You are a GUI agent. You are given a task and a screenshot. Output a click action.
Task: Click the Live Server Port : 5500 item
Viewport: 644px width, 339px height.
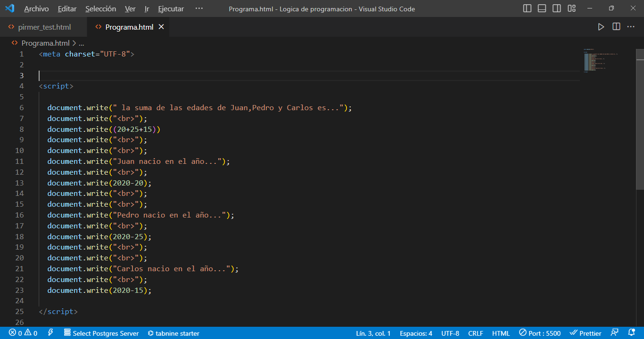(x=540, y=333)
